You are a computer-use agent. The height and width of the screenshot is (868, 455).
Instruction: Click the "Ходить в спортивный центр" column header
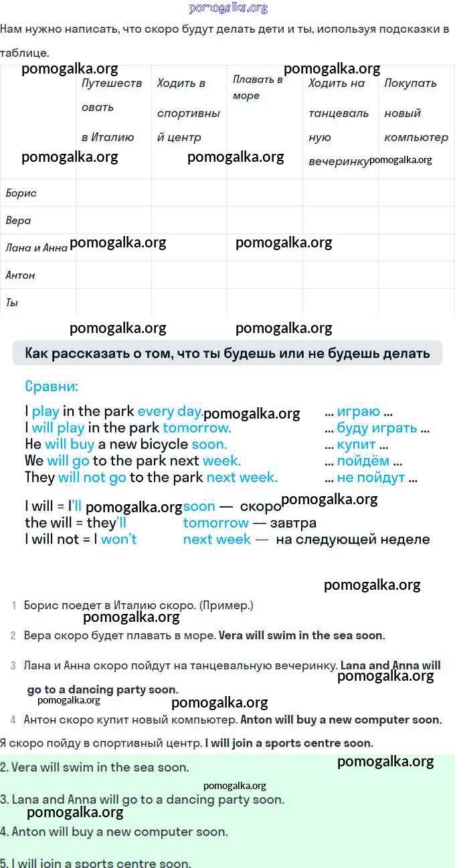pos(188,110)
